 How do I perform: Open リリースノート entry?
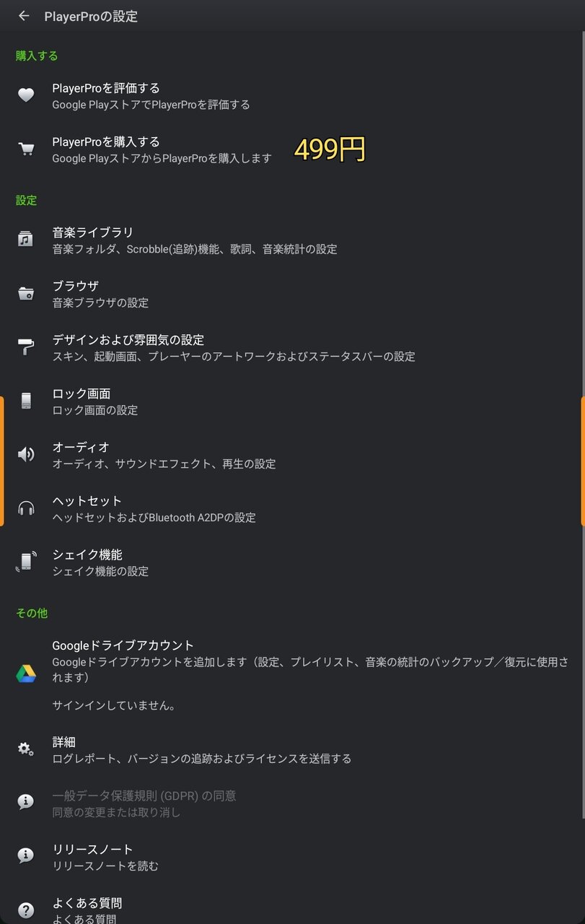tap(292, 857)
